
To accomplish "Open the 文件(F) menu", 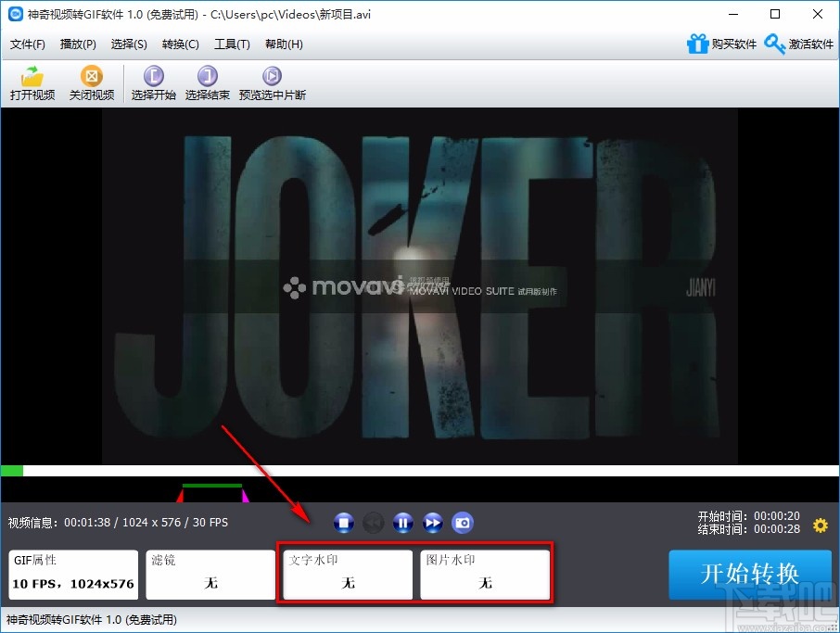I will pos(28,44).
